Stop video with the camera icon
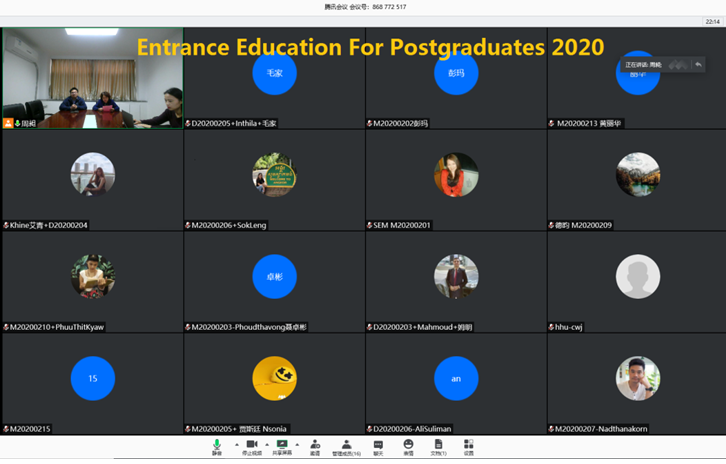 click(251, 446)
